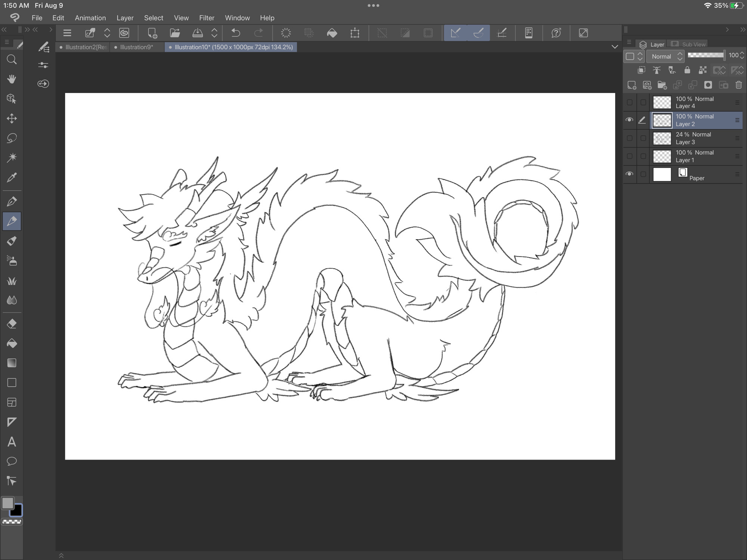This screenshot has width=747, height=560.
Task: Click the New layer folder icon
Action: tap(662, 85)
